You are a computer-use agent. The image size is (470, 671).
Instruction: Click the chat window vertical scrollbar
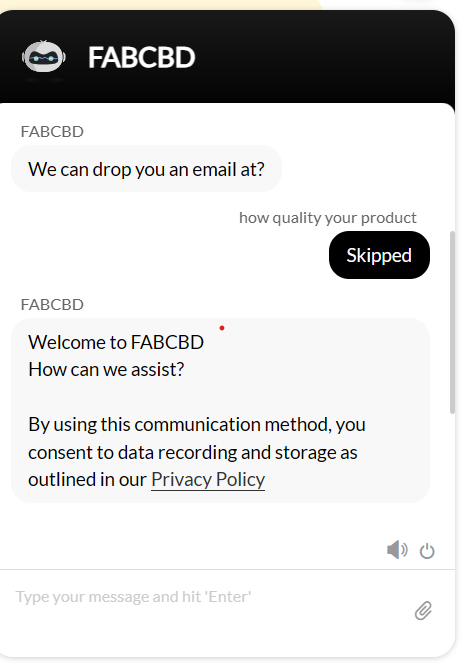pos(452,322)
